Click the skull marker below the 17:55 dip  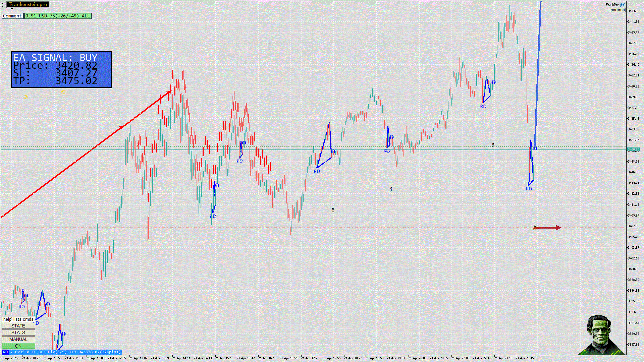tap(333, 210)
